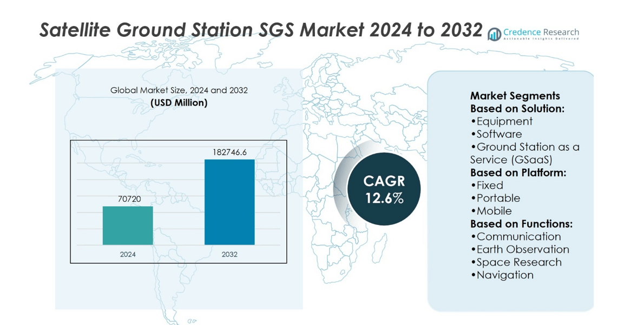Click the Global Market Size chart title
Viewport: 644px width, 325px height.
179,90
